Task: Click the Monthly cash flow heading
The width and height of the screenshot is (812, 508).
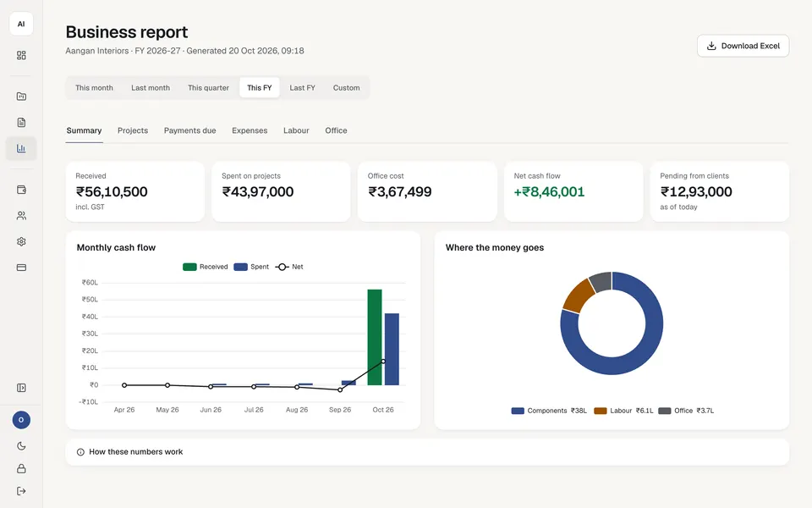Action: click(116, 248)
